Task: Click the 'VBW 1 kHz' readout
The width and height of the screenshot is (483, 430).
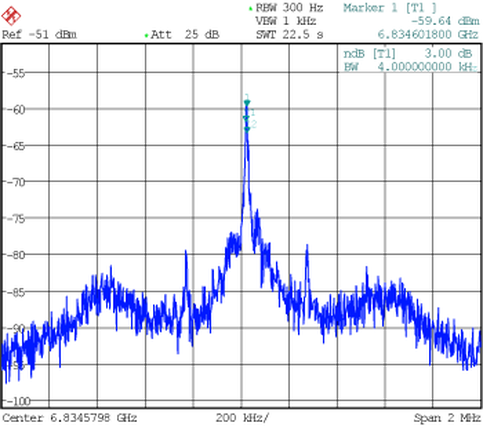Action: click(286, 21)
